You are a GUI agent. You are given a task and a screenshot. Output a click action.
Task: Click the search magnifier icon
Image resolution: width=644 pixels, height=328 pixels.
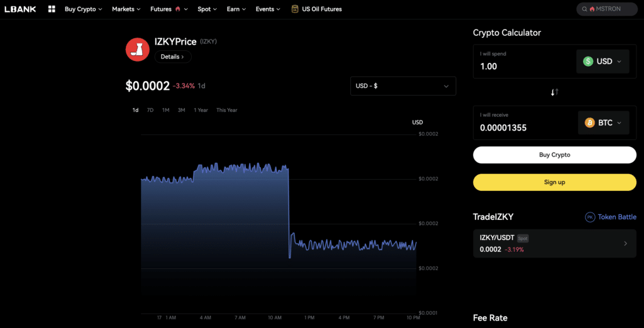584,9
